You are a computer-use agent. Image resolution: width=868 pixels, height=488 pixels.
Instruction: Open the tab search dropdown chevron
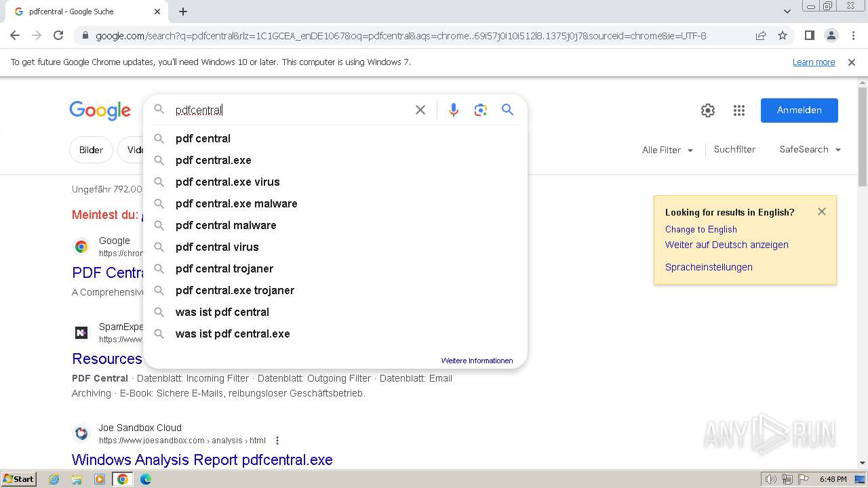pos(787,12)
